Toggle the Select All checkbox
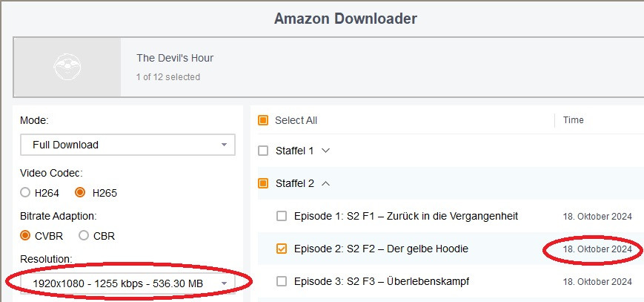The width and height of the screenshot is (644, 302). (263, 120)
